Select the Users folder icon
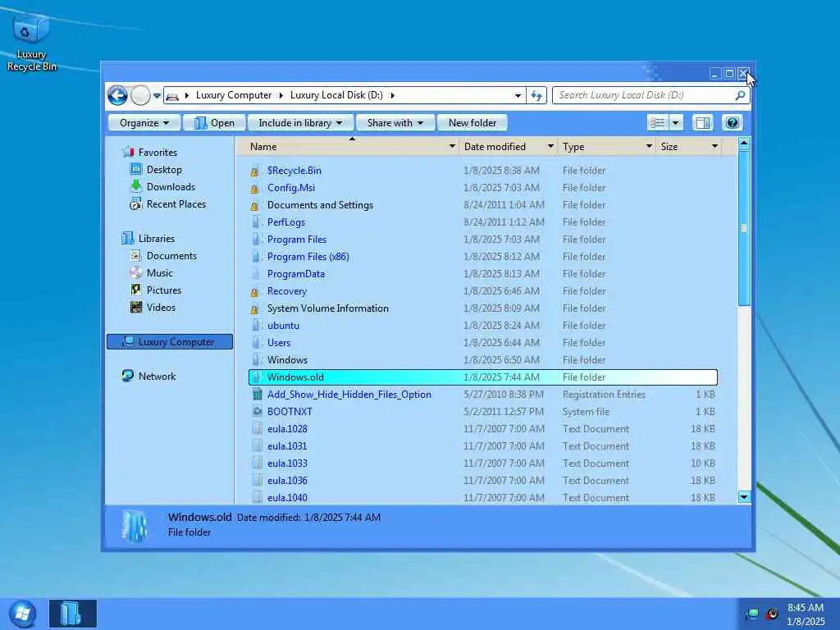The width and height of the screenshot is (840, 630). (x=257, y=342)
